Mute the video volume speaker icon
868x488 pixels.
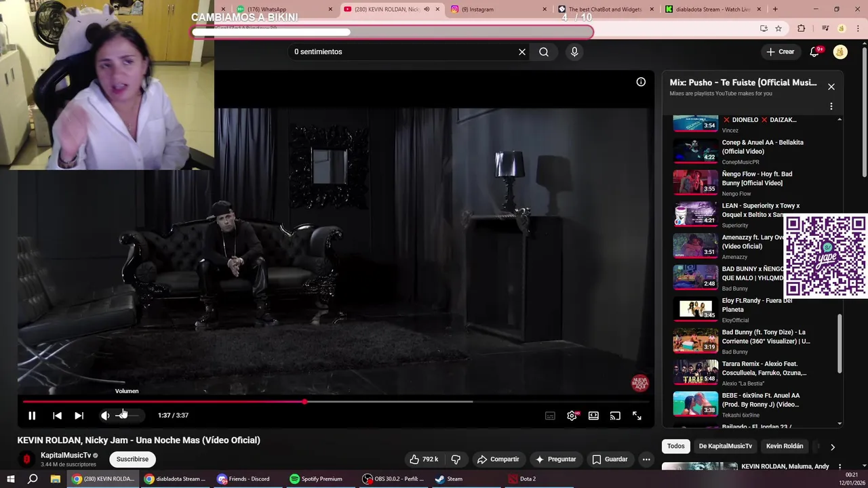pyautogui.click(x=105, y=415)
